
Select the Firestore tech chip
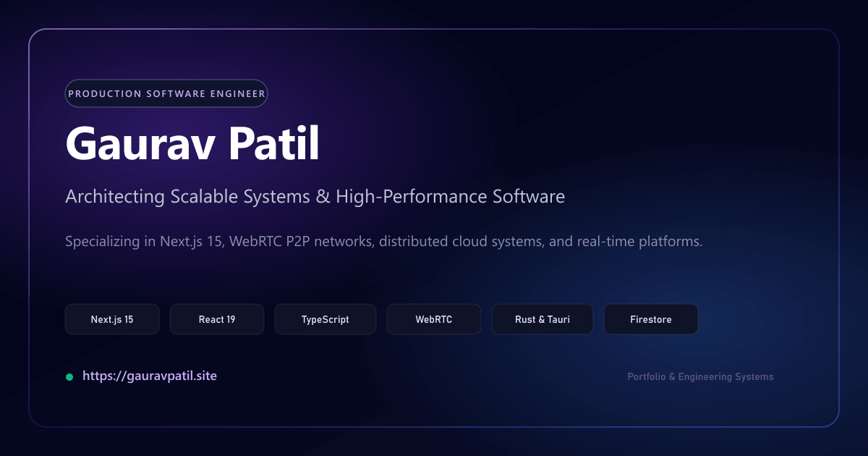(651, 319)
